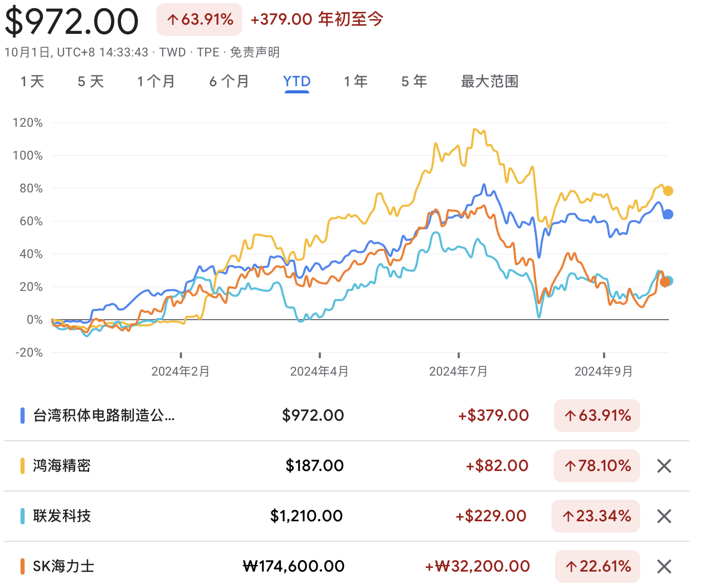Viewport: 714px width, 588px height.
Task: Click the 60% y-axis label
Action: [x=31, y=221]
